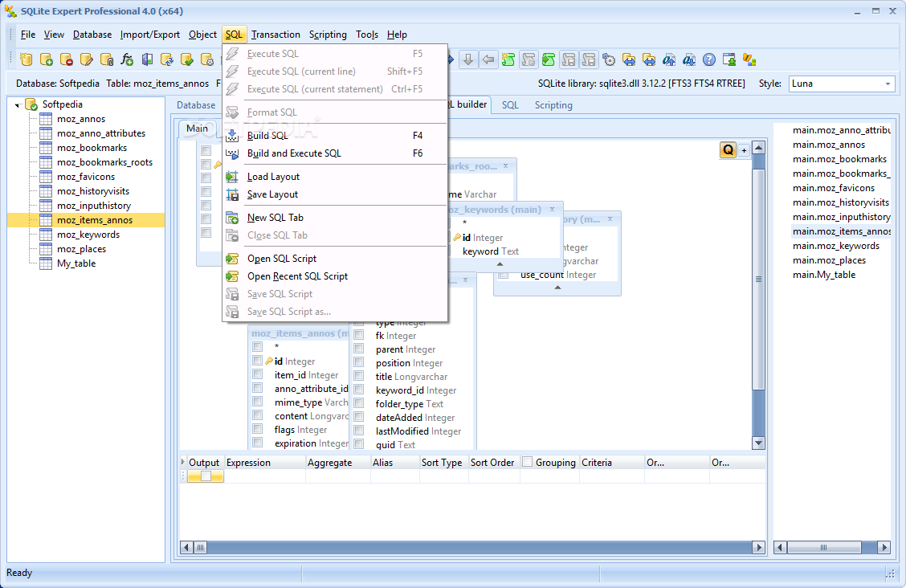Click the database icon with green checkmark
This screenshot has width=906, height=588.
[187, 59]
